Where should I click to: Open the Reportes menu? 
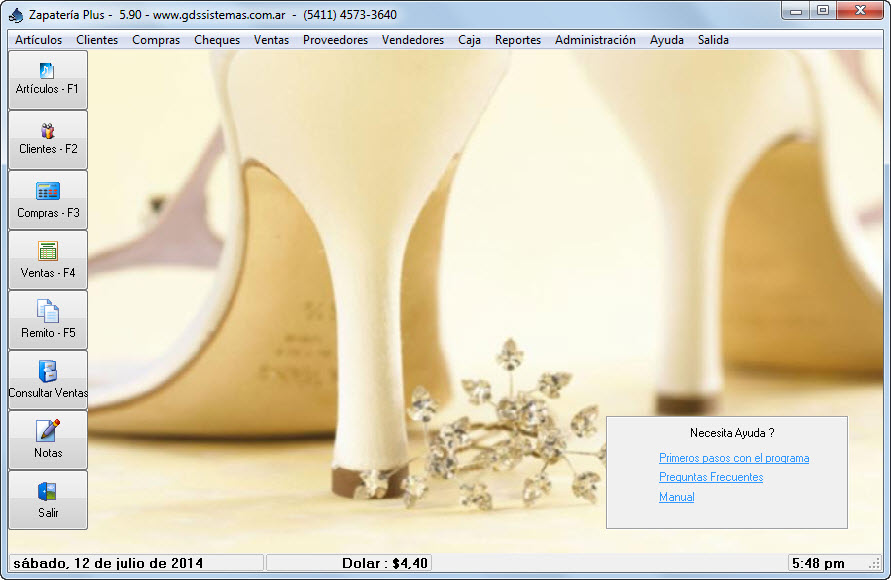(x=518, y=40)
